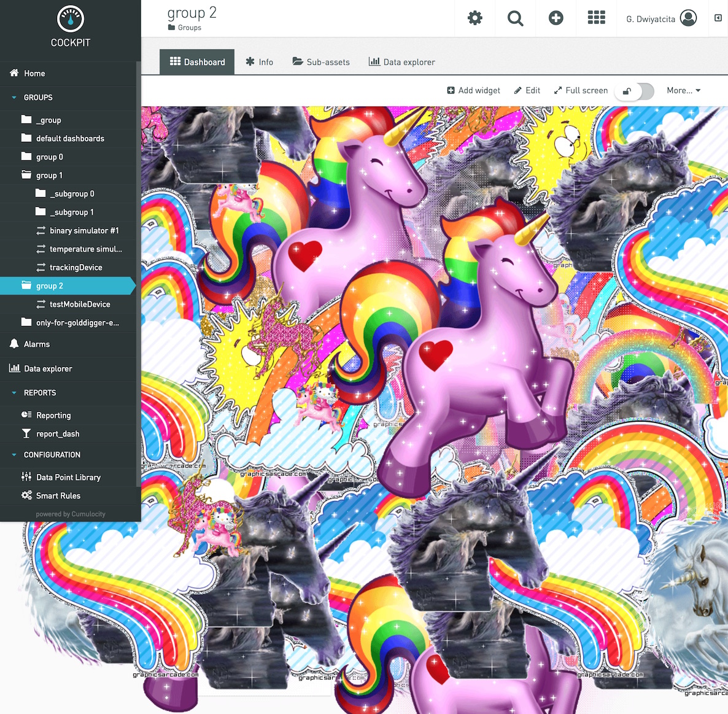Viewport: 728px width, 714px height.
Task: Click the Reporting pie-list icon
Action: pyautogui.click(x=26, y=414)
